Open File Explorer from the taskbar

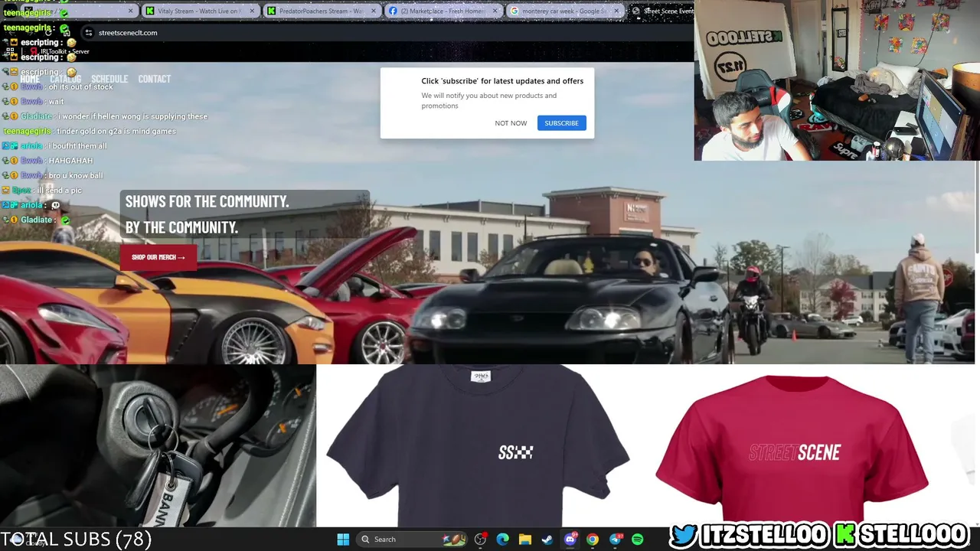(525, 540)
